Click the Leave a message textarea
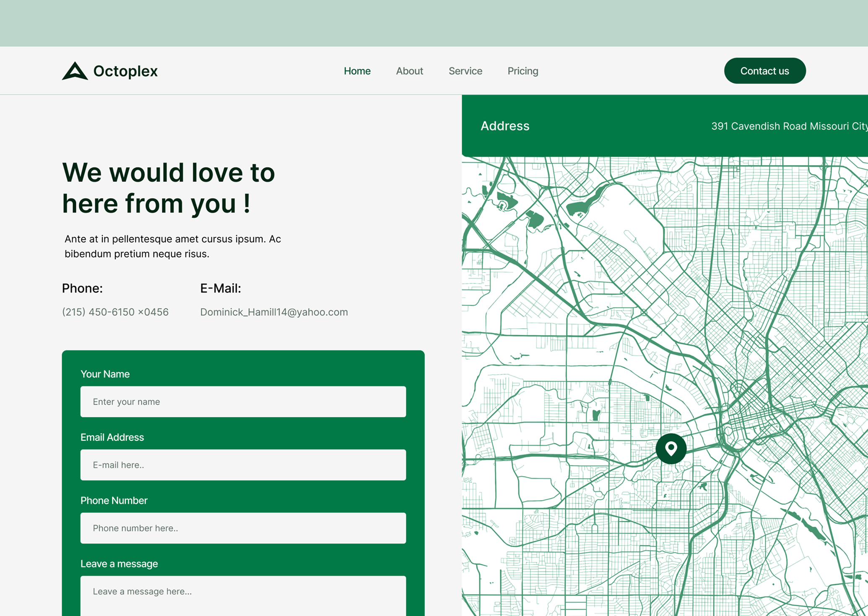Image resolution: width=868 pixels, height=616 pixels. [x=243, y=595]
